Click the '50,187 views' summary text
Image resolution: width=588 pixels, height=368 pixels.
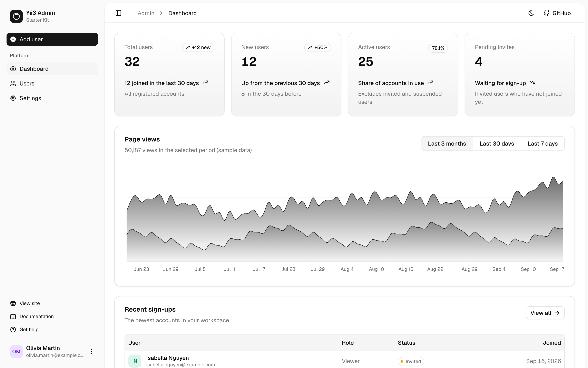click(x=188, y=150)
